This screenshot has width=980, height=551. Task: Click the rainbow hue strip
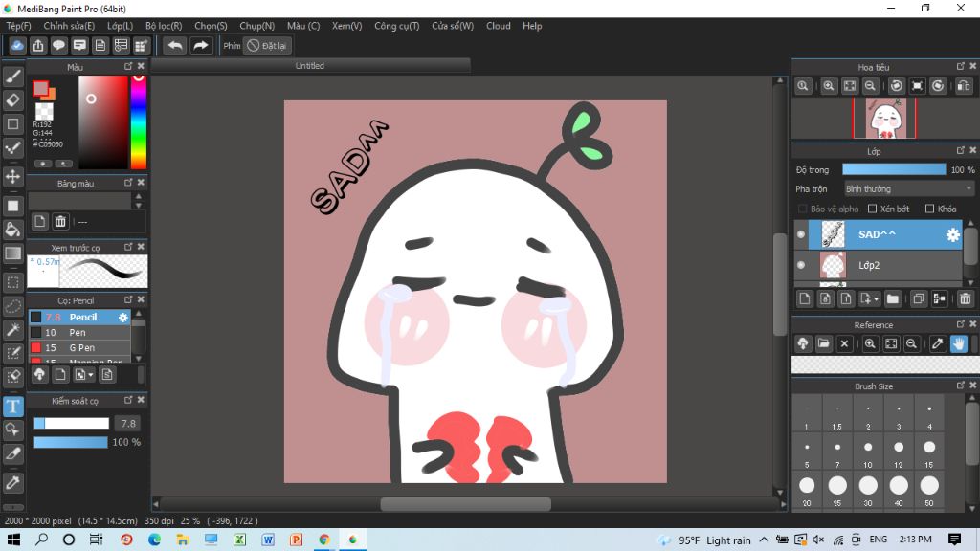click(138, 121)
